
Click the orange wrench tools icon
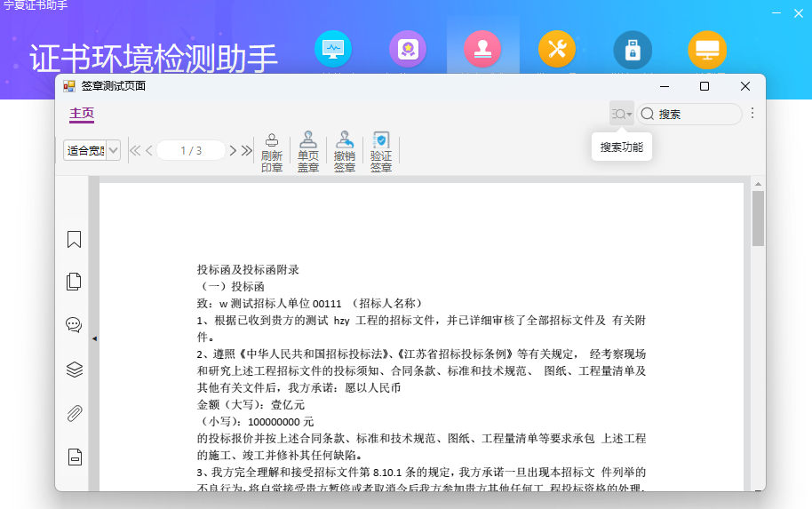tap(557, 49)
